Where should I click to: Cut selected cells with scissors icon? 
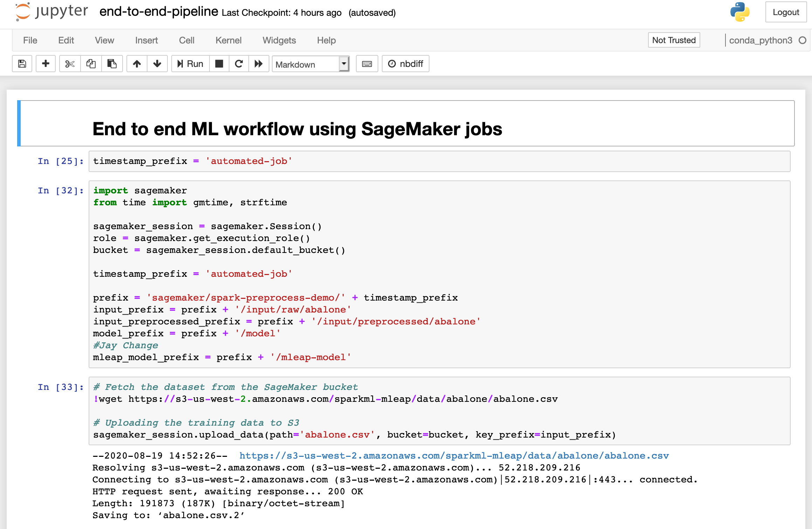[x=70, y=64]
